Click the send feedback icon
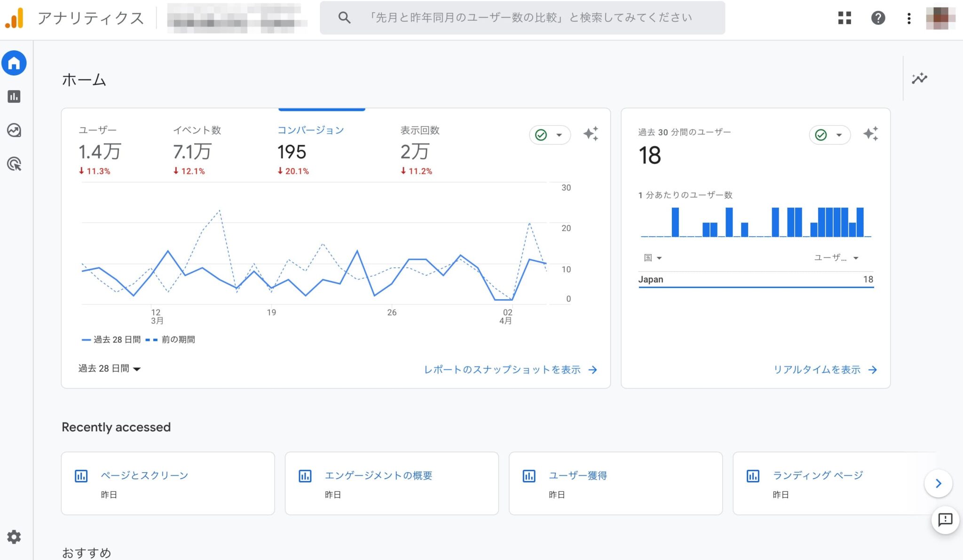Image resolution: width=963 pixels, height=560 pixels. [x=945, y=520]
